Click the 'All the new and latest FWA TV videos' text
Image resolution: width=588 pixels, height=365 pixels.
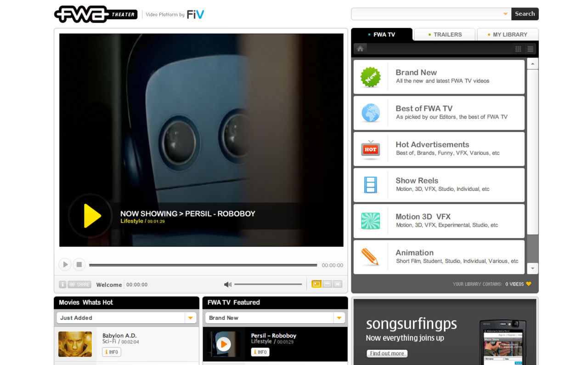pyautogui.click(x=443, y=81)
